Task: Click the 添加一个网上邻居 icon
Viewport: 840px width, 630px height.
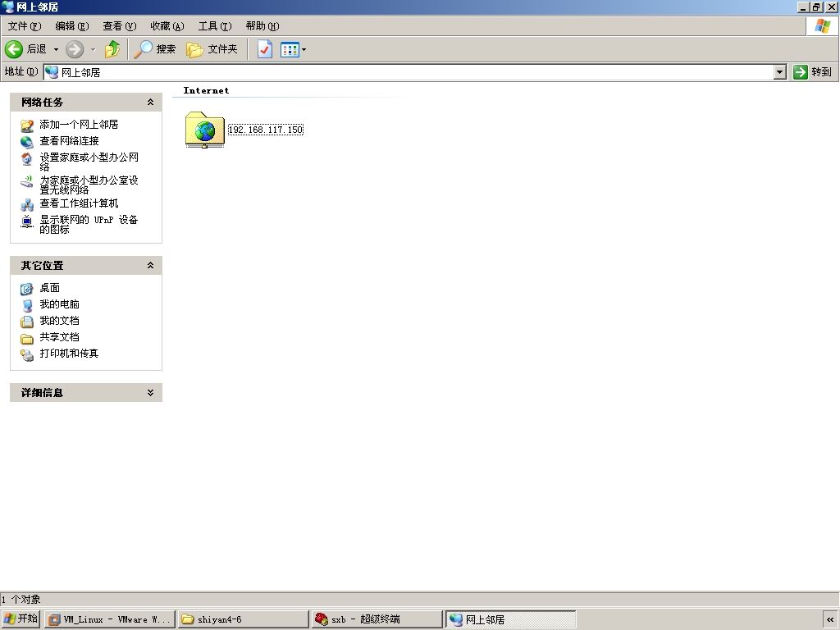Action: tap(27, 126)
